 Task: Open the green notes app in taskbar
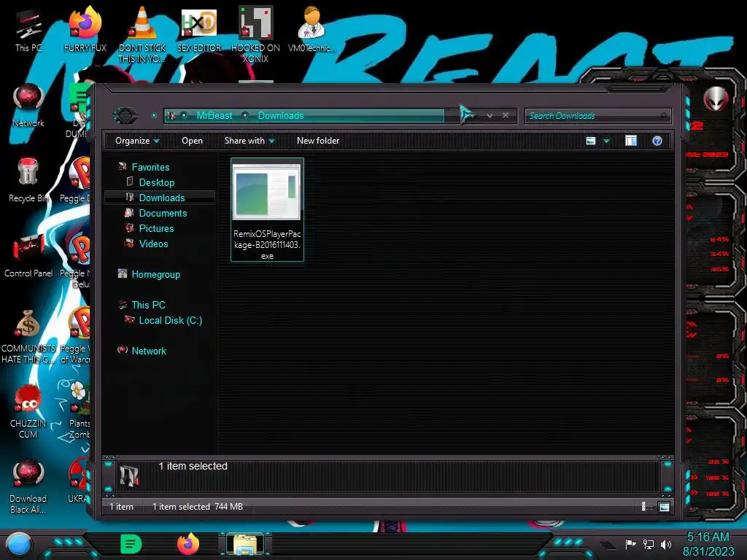(131, 544)
